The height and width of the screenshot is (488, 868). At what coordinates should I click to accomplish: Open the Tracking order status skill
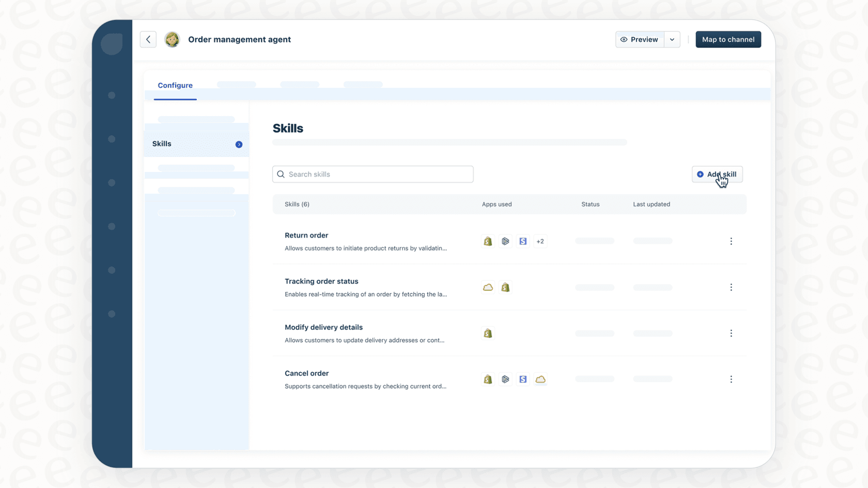coord(321,281)
